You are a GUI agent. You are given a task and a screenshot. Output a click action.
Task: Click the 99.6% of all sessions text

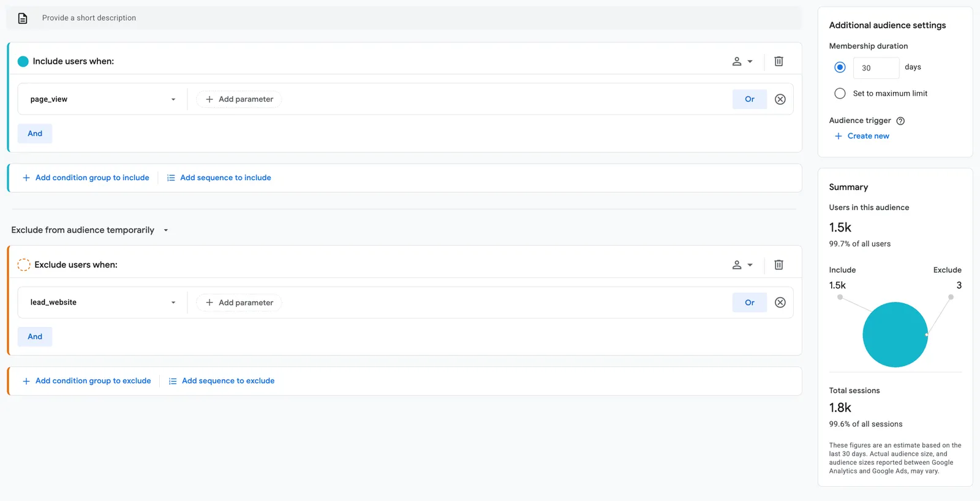pos(865,424)
